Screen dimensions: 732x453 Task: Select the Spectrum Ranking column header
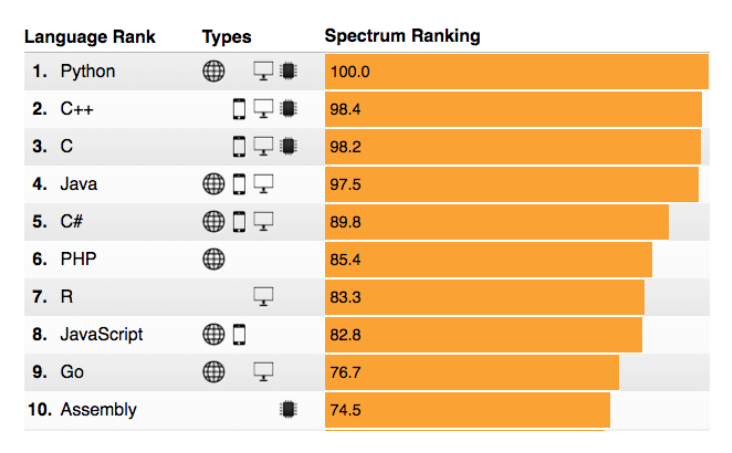click(402, 36)
